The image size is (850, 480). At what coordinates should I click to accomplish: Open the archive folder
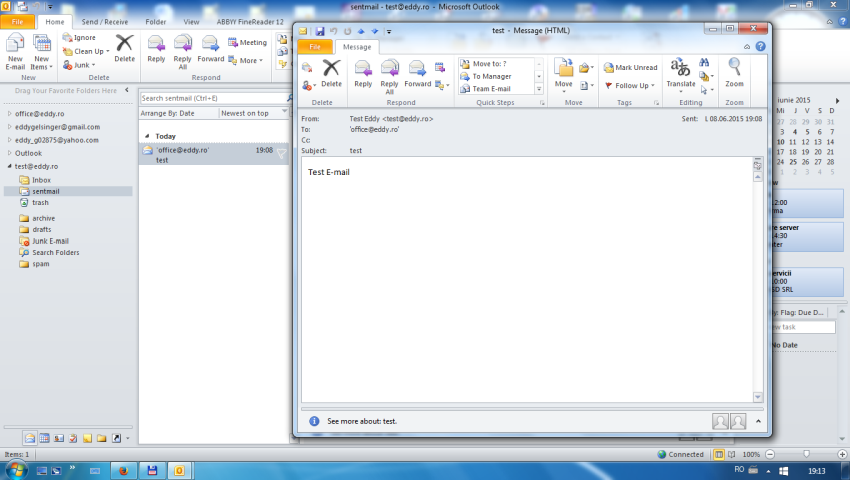(43, 219)
